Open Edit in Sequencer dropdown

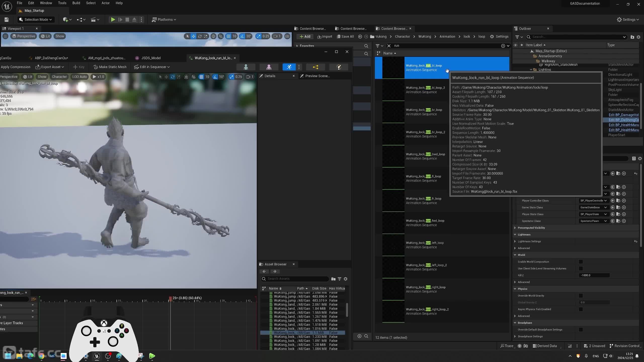(x=152, y=67)
